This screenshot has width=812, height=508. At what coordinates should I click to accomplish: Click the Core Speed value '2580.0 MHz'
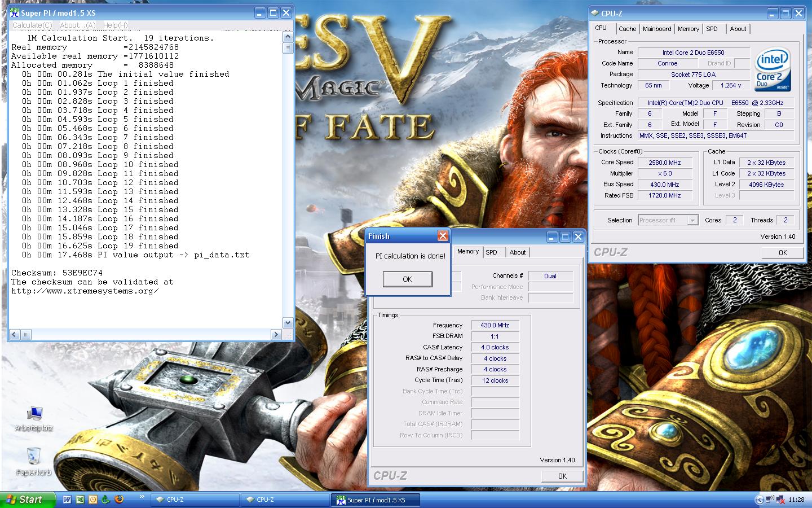pos(665,163)
